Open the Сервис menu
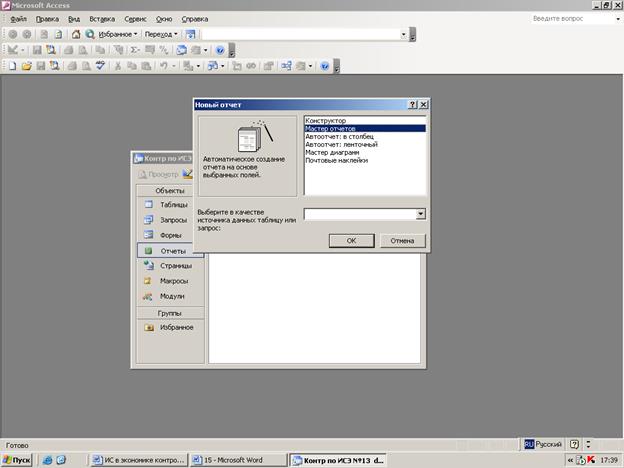Image resolution: width=624 pixels, height=468 pixels. click(x=135, y=19)
